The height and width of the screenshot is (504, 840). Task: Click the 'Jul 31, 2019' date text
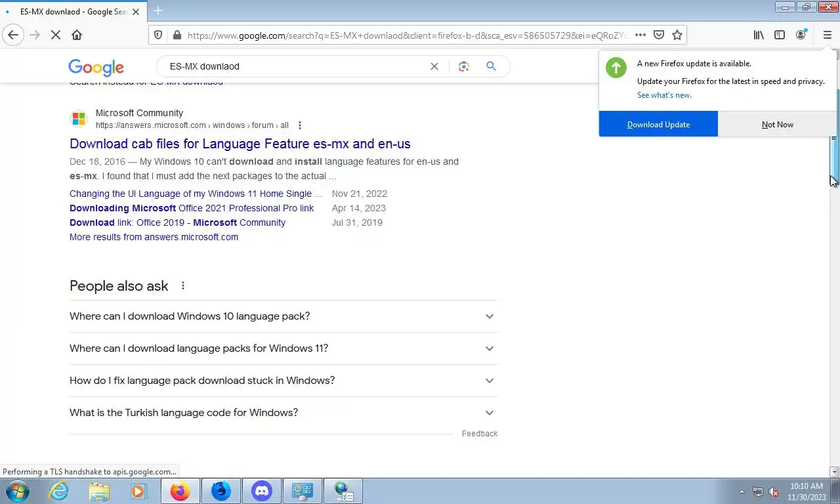[357, 222]
